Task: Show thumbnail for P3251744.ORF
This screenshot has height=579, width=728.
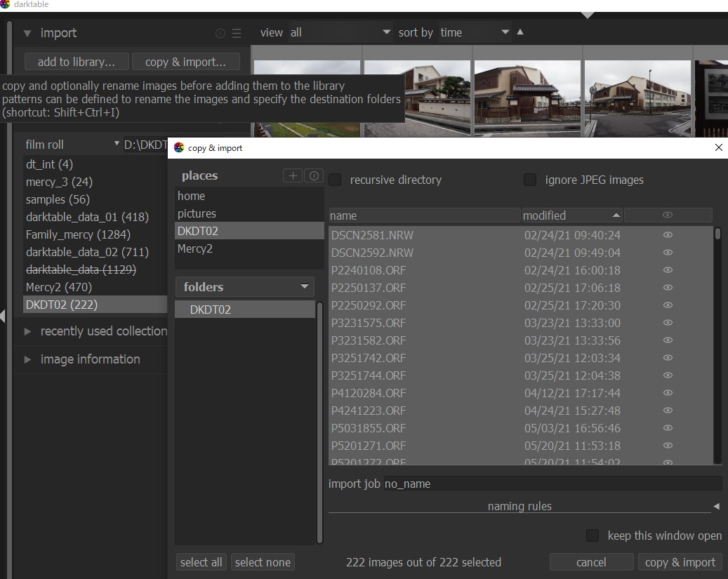Action: tap(668, 375)
